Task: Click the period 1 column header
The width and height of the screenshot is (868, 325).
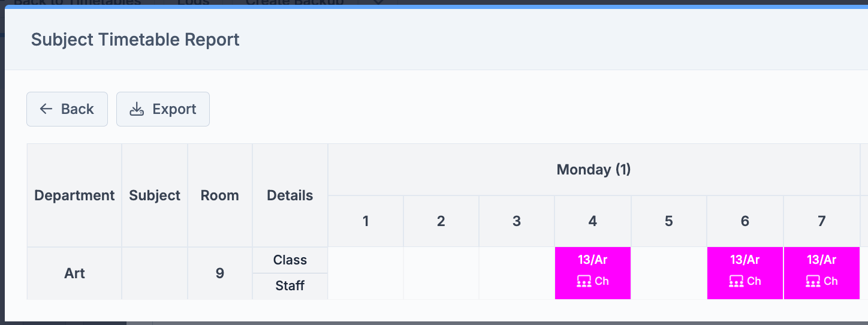Action: [366, 221]
